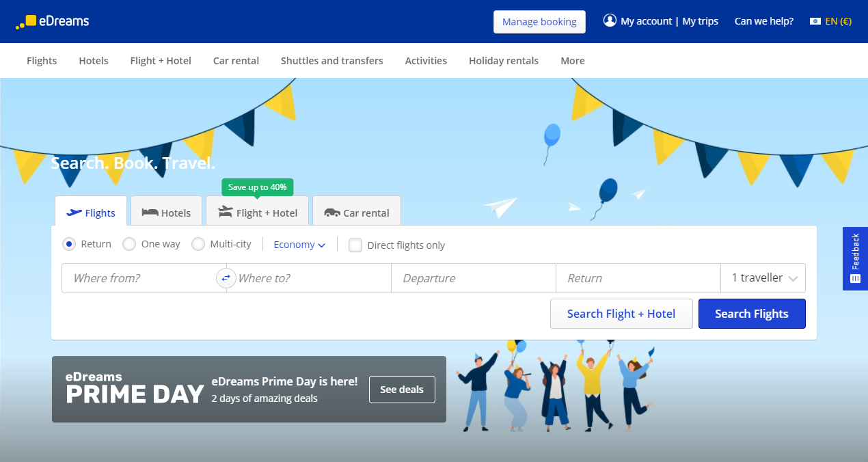Viewport: 868px width, 462px height.
Task: Click the Manage booking button
Action: click(539, 22)
